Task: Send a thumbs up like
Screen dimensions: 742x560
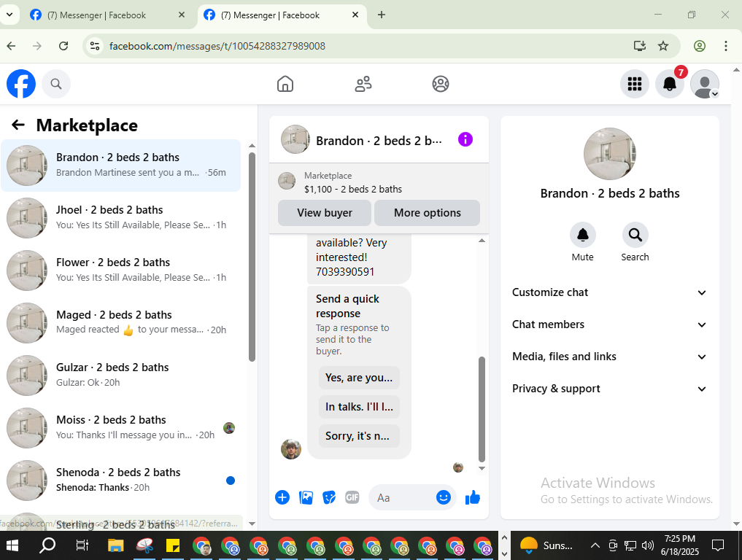Action: (472, 497)
